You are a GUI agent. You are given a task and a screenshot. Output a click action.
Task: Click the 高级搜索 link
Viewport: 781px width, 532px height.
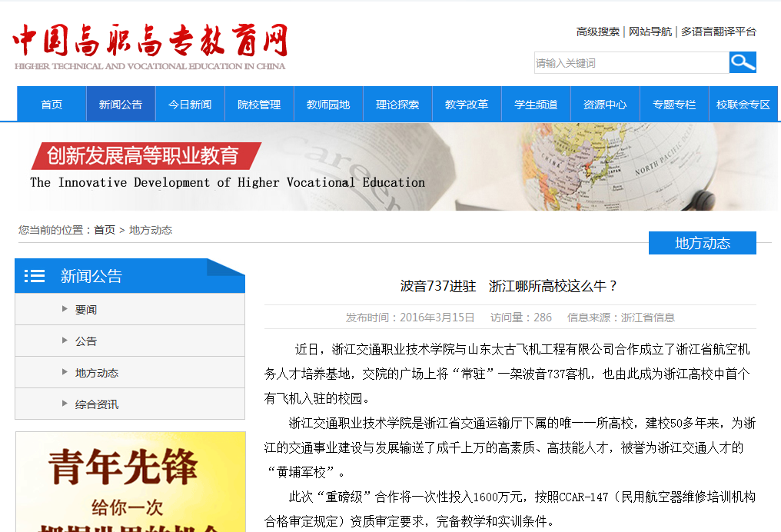tap(597, 32)
